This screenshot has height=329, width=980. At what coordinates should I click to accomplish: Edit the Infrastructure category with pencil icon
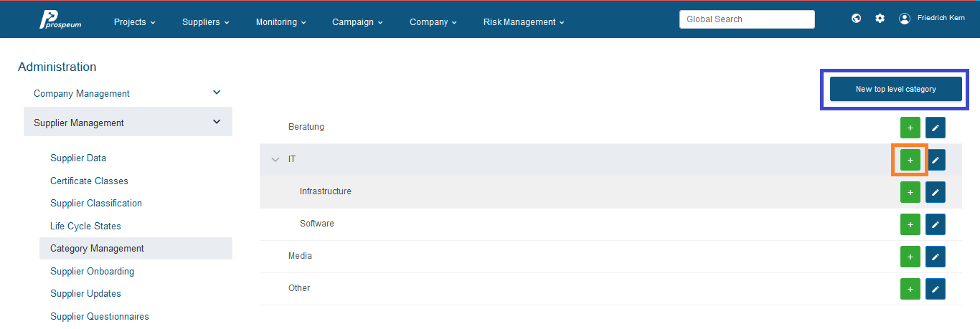[x=935, y=192]
